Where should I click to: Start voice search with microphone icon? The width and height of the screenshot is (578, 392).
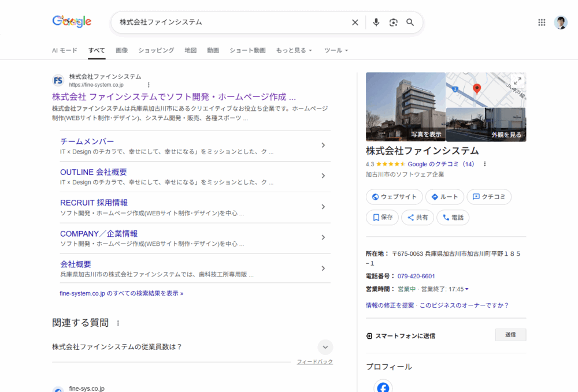coord(376,23)
